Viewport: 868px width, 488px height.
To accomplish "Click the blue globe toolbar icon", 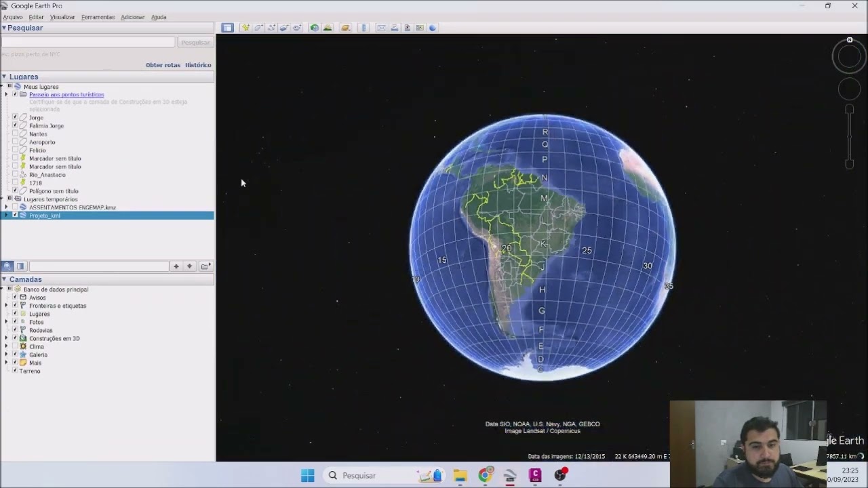I will [x=433, y=28].
